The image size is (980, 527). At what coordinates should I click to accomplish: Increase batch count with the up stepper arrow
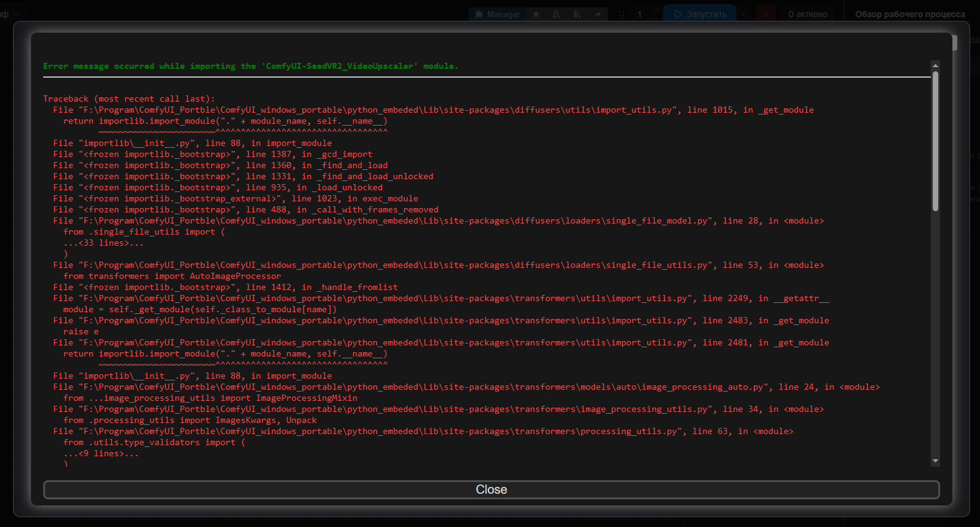pos(655,10)
